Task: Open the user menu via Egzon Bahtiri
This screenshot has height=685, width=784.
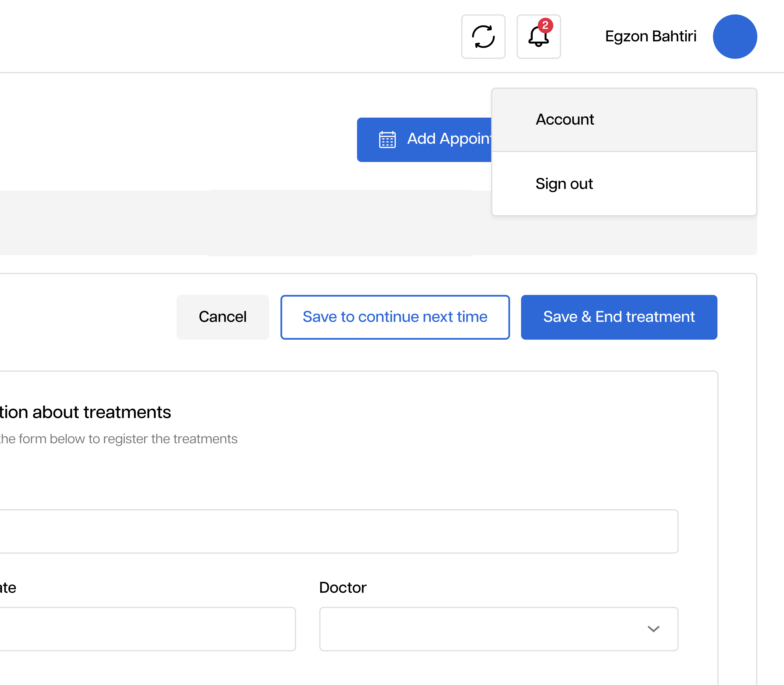Action: click(651, 36)
